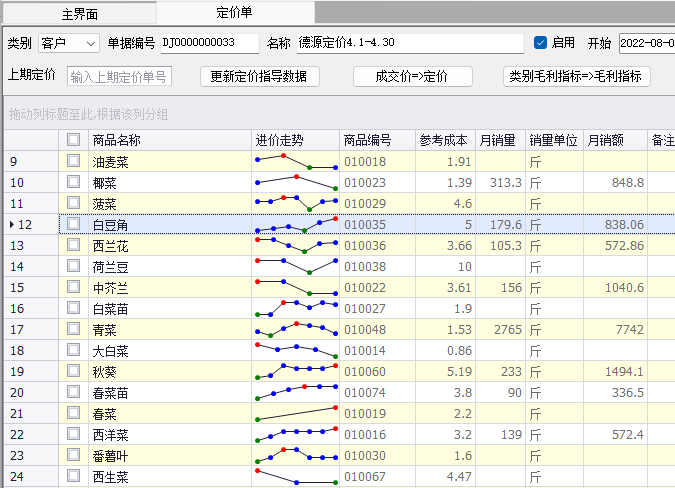Tick the checkbox for 西洋菜
The image size is (675, 488).
[74, 434]
